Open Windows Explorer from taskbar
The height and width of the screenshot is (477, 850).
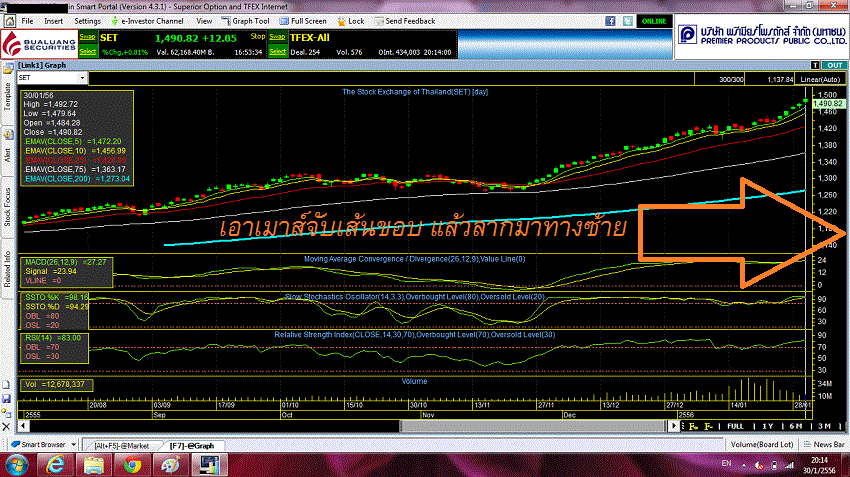pyautogui.click(x=94, y=465)
